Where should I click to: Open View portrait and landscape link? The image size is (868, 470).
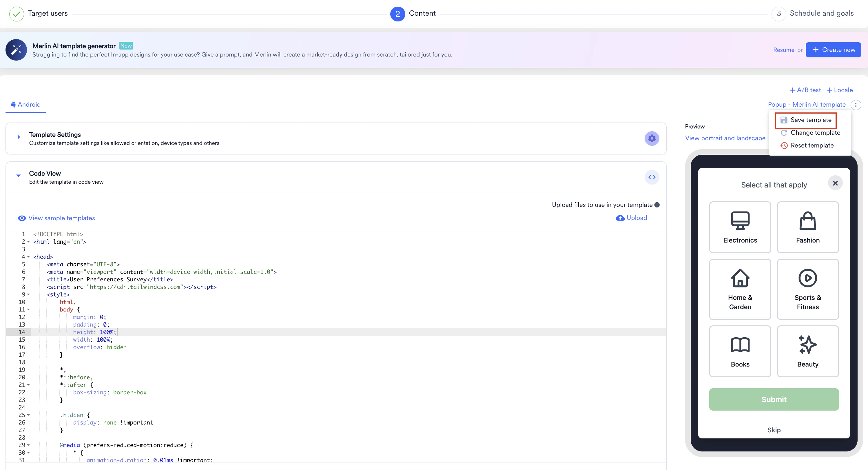click(x=725, y=138)
